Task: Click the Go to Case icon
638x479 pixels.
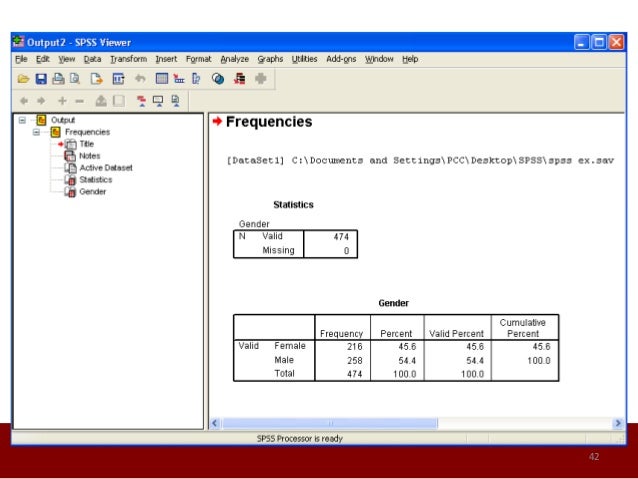Action: tap(179, 78)
